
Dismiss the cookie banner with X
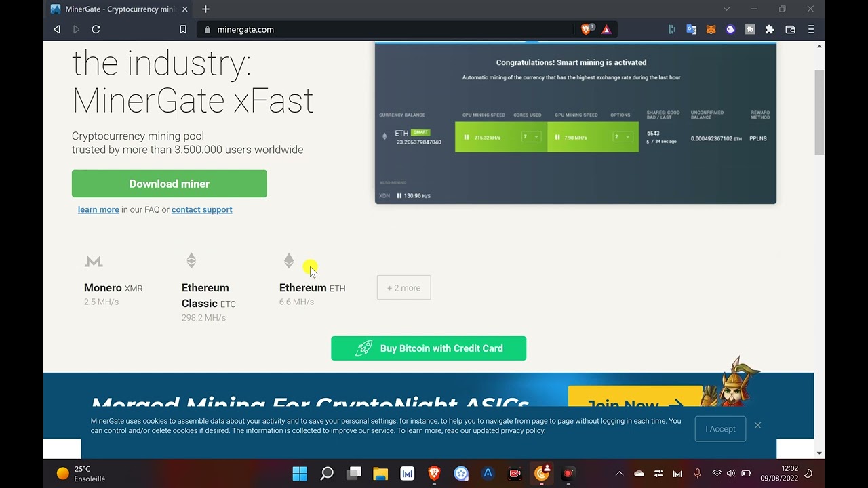[x=757, y=425]
